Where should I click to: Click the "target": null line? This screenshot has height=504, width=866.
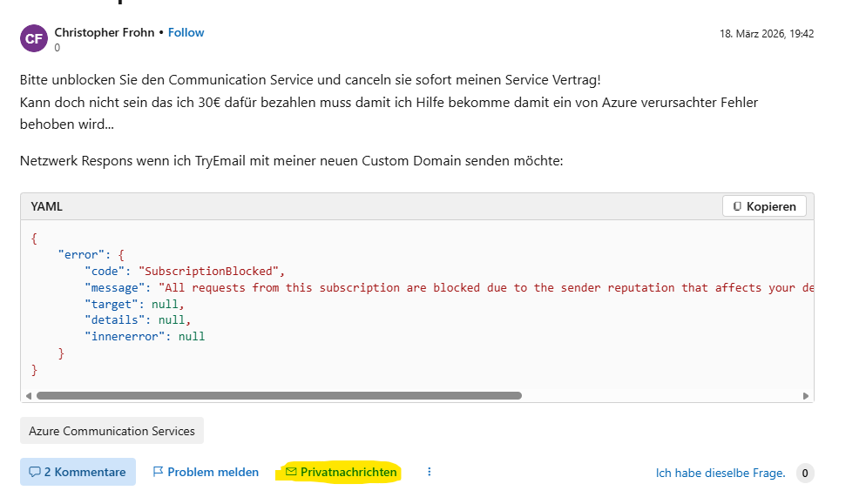pyautogui.click(x=134, y=304)
